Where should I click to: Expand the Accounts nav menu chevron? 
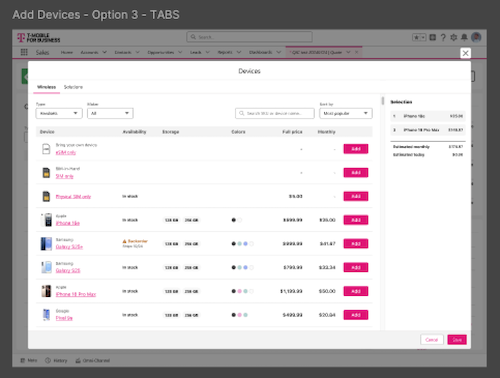pyautogui.click(x=104, y=52)
